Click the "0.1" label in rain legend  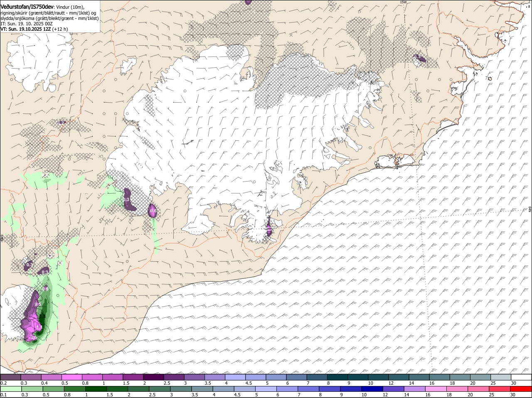[3, 395]
